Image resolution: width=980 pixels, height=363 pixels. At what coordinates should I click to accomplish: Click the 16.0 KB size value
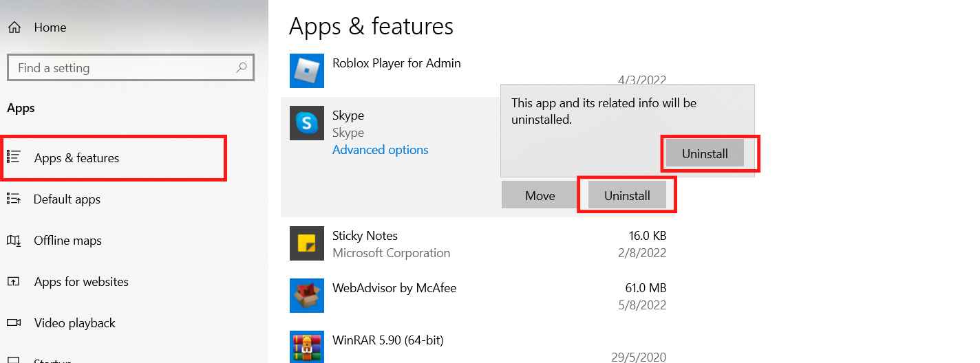click(648, 236)
